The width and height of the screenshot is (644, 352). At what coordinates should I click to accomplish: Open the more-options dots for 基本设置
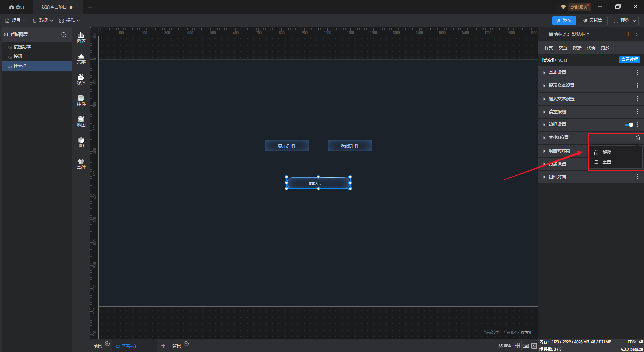[638, 72]
